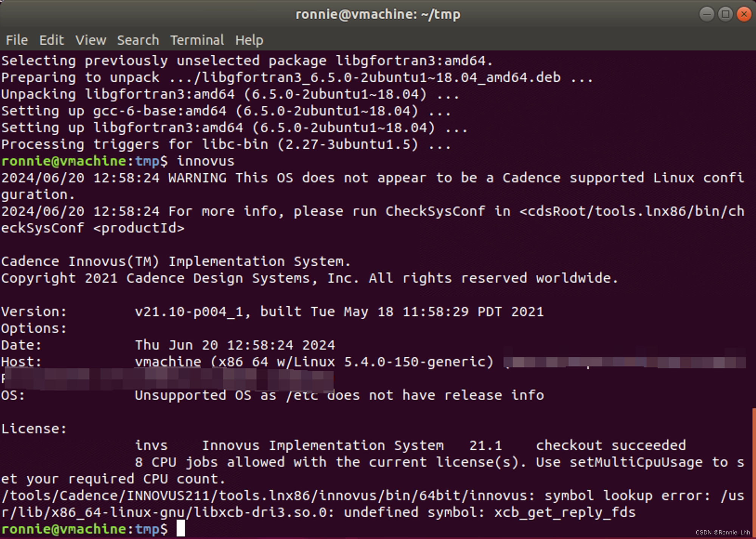Open the Edit menu
This screenshot has height=539, width=756.
tap(52, 40)
